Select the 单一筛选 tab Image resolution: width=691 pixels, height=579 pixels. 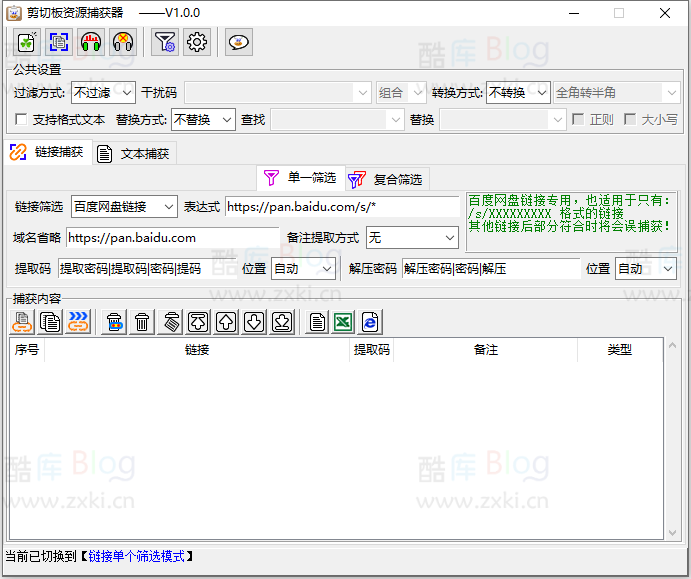[301, 178]
